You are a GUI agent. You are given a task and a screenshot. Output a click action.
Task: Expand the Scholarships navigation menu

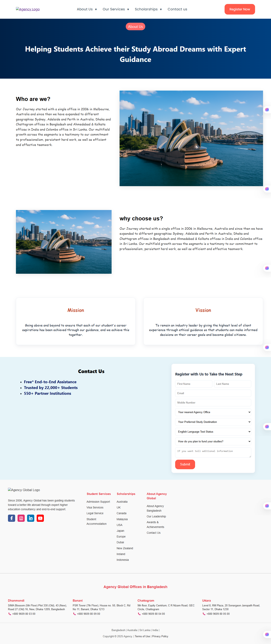[x=148, y=9]
